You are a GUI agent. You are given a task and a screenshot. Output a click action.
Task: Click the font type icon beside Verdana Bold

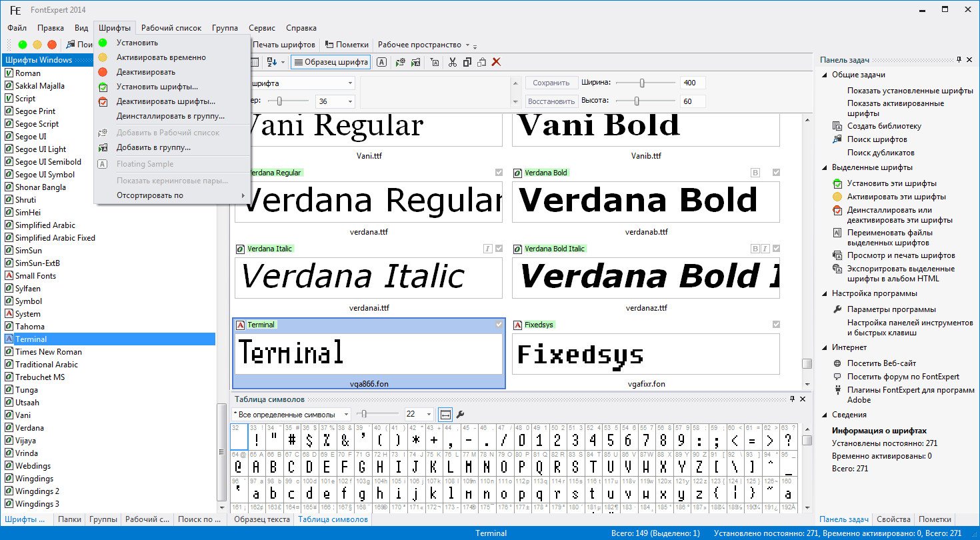click(x=517, y=173)
